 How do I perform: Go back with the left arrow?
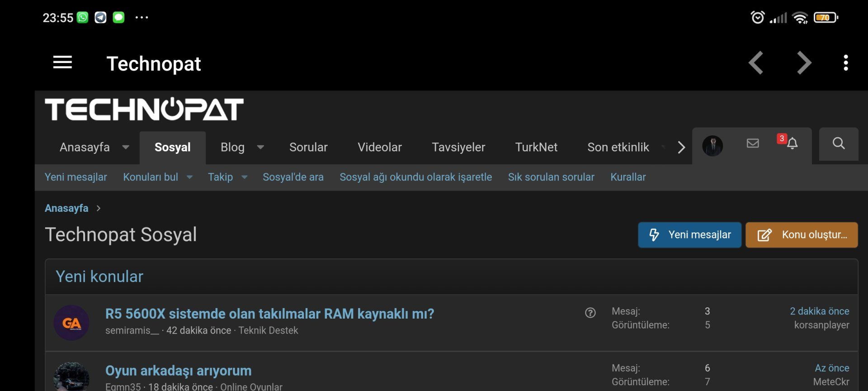point(756,62)
